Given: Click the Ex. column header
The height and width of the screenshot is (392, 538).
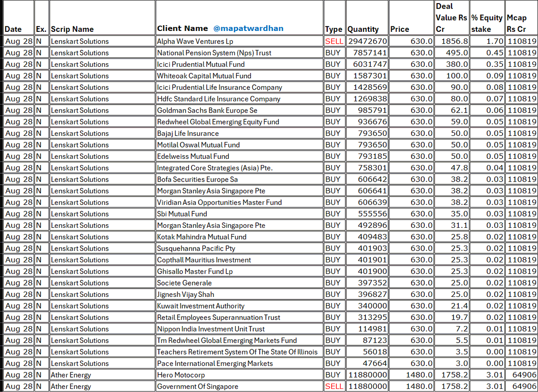Looking at the screenshot, I should tap(42, 18).
